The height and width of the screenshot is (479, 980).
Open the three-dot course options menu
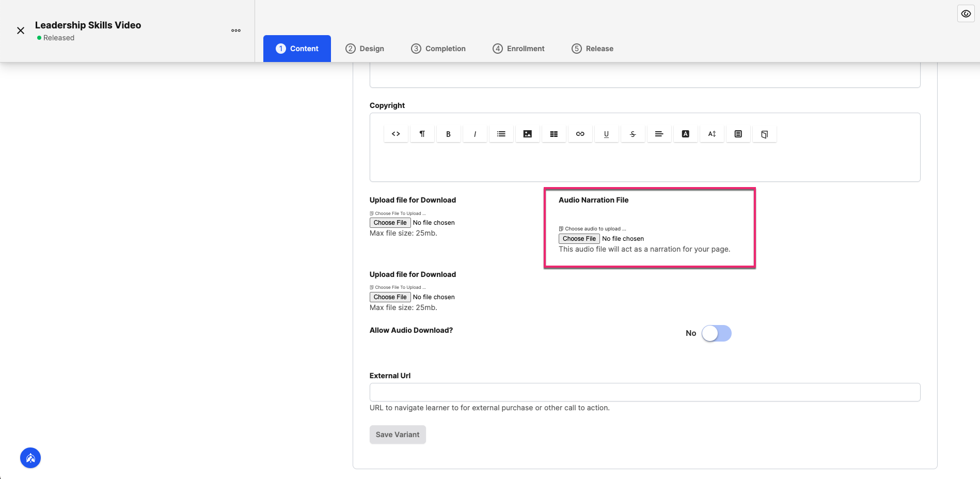pyautogui.click(x=236, y=30)
